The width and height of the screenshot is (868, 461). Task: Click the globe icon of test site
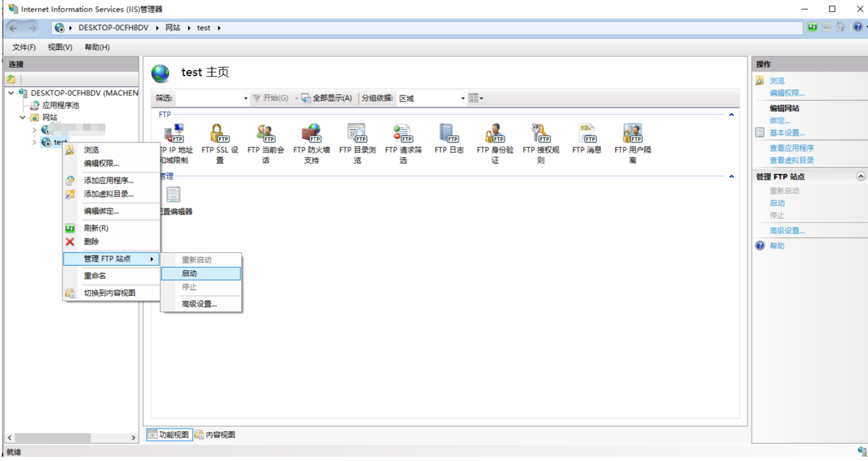[46, 142]
